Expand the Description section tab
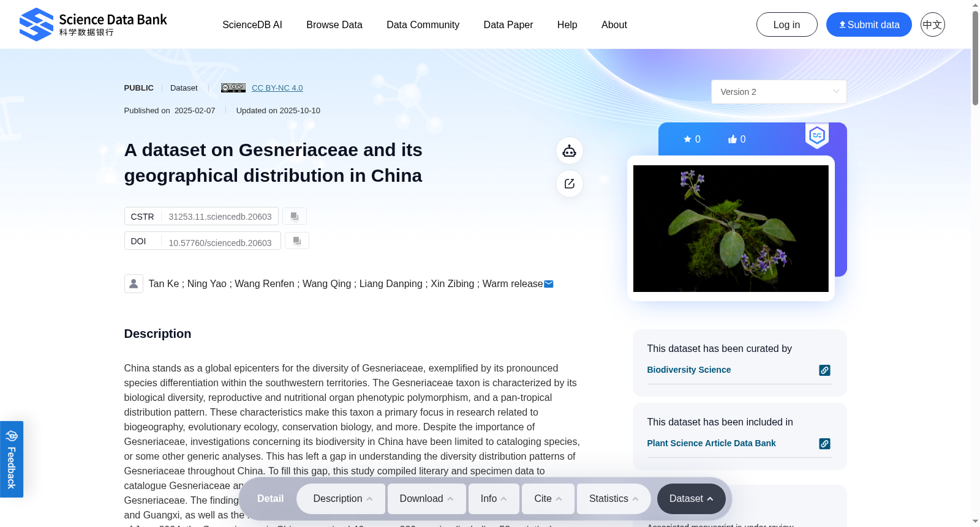This screenshot has height=527, width=980. (341, 499)
